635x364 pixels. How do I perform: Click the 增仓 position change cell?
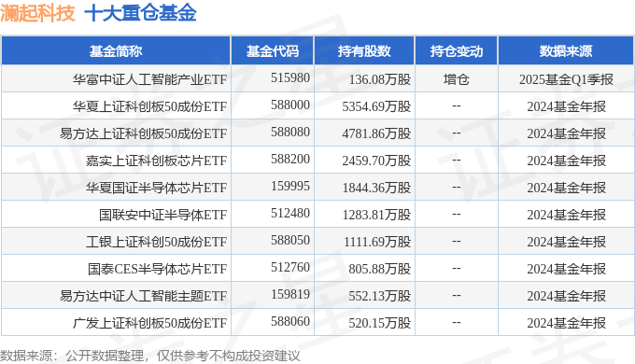click(x=457, y=79)
